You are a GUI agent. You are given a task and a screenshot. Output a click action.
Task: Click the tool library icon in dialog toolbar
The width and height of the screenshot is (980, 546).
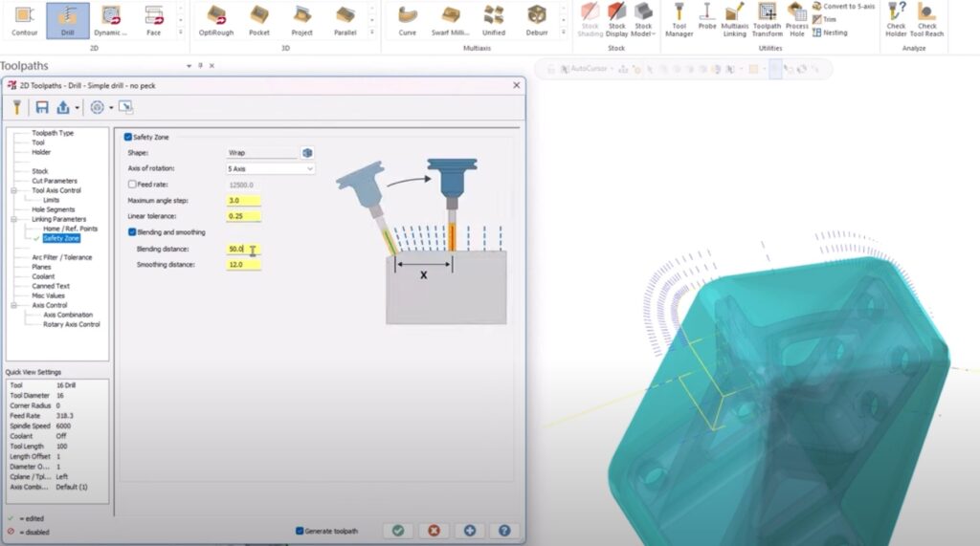pos(17,107)
